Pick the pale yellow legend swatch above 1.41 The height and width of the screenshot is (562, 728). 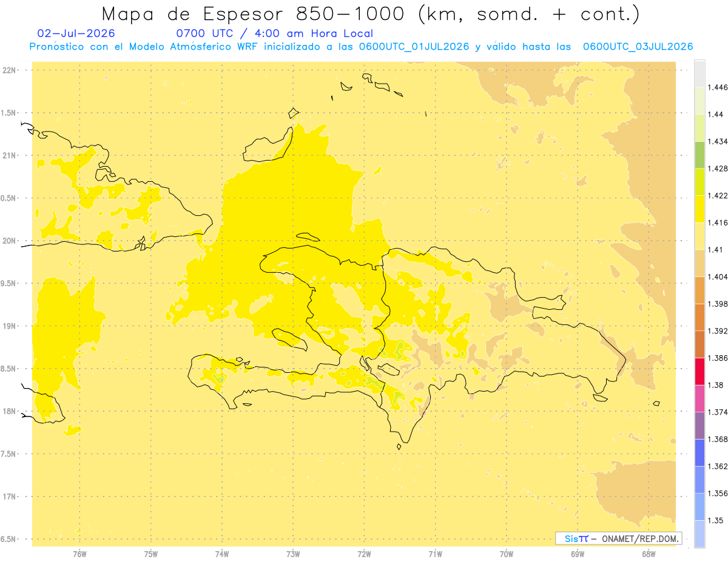pos(699,236)
